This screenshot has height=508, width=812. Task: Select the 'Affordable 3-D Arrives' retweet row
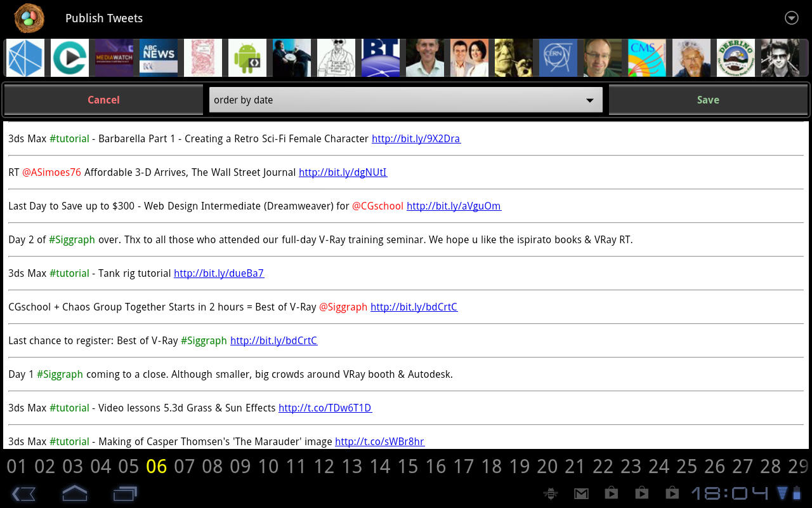click(x=406, y=172)
